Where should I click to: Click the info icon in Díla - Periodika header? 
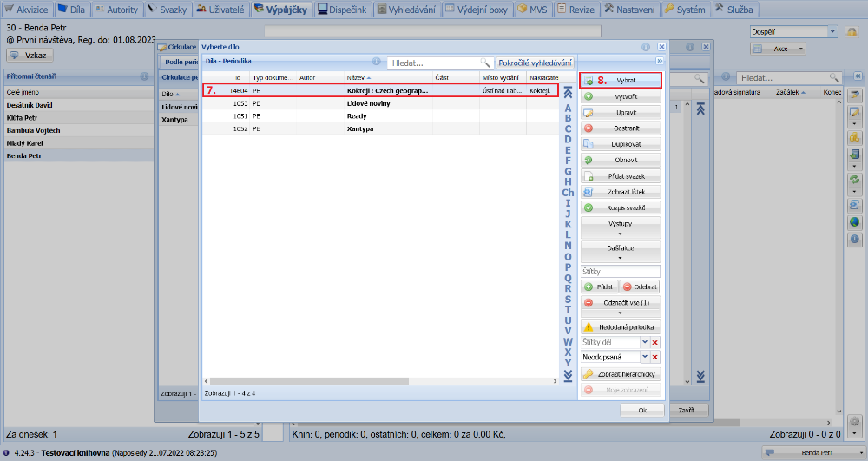pyautogui.click(x=377, y=62)
